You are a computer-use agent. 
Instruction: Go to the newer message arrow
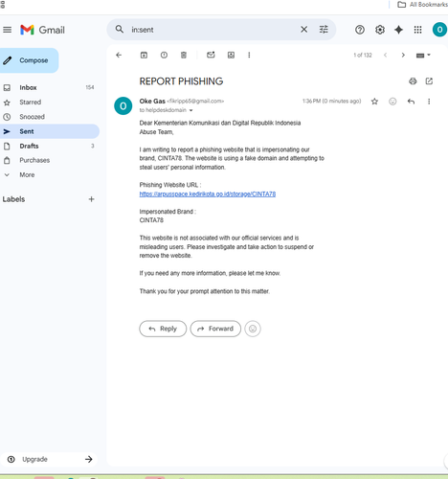(385, 55)
